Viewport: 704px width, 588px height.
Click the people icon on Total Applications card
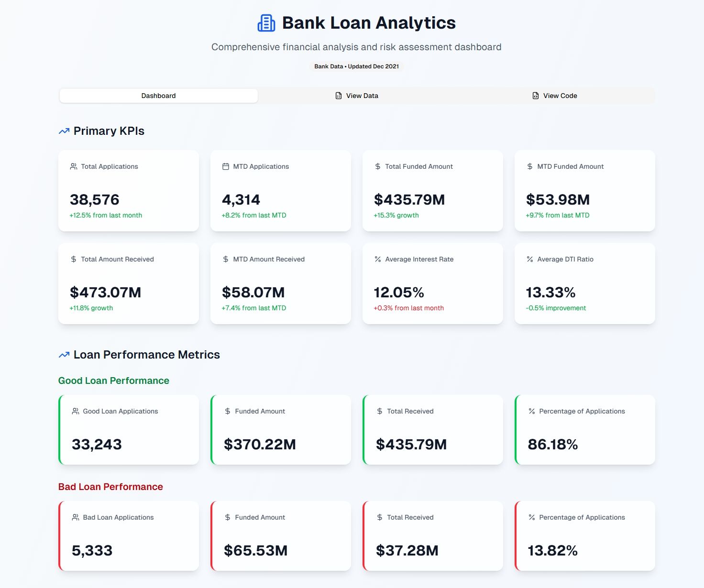(74, 166)
